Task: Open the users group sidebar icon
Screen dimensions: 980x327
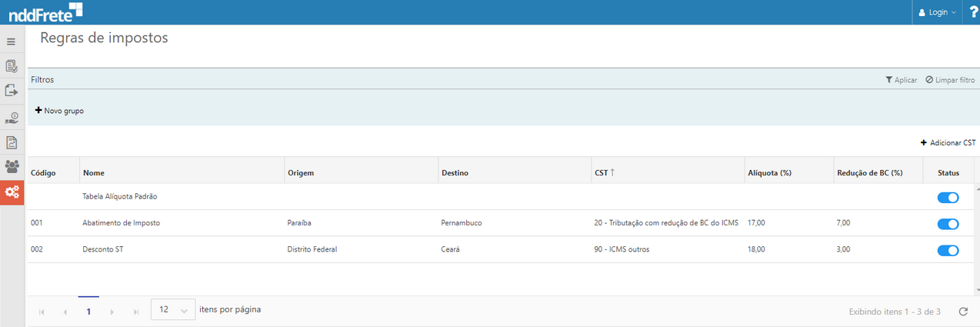Action: click(12, 166)
